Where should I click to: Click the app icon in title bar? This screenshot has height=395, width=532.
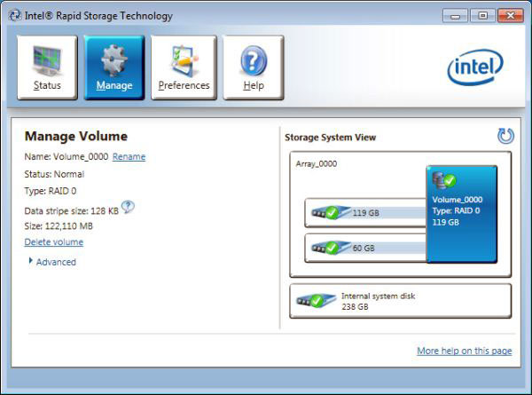14,16
